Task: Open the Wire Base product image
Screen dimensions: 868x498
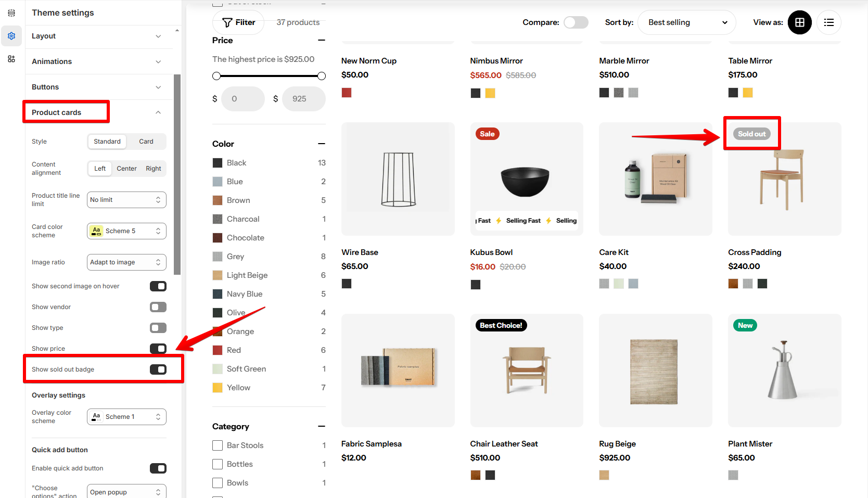Action: 398,179
